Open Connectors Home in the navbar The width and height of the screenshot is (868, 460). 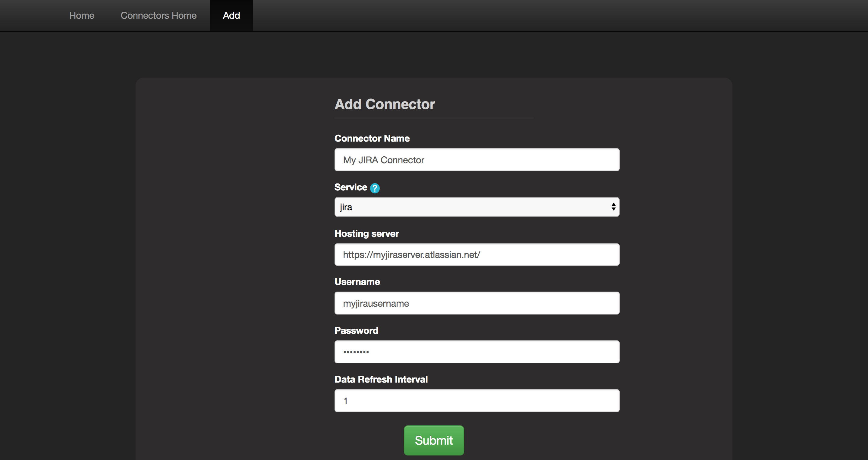[158, 15]
